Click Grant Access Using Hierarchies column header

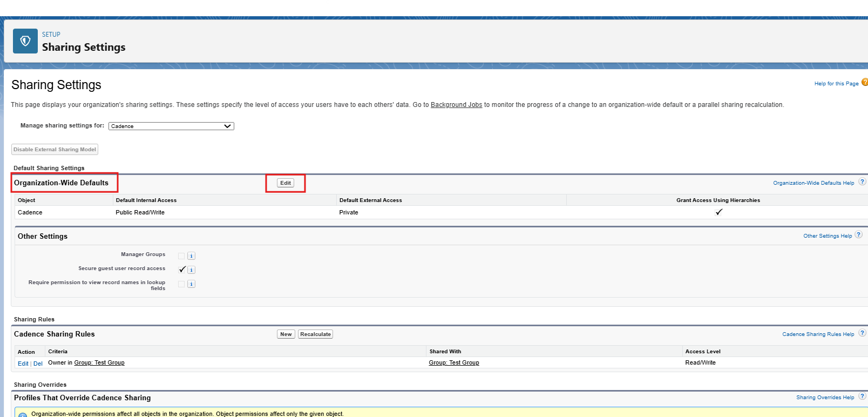click(718, 200)
